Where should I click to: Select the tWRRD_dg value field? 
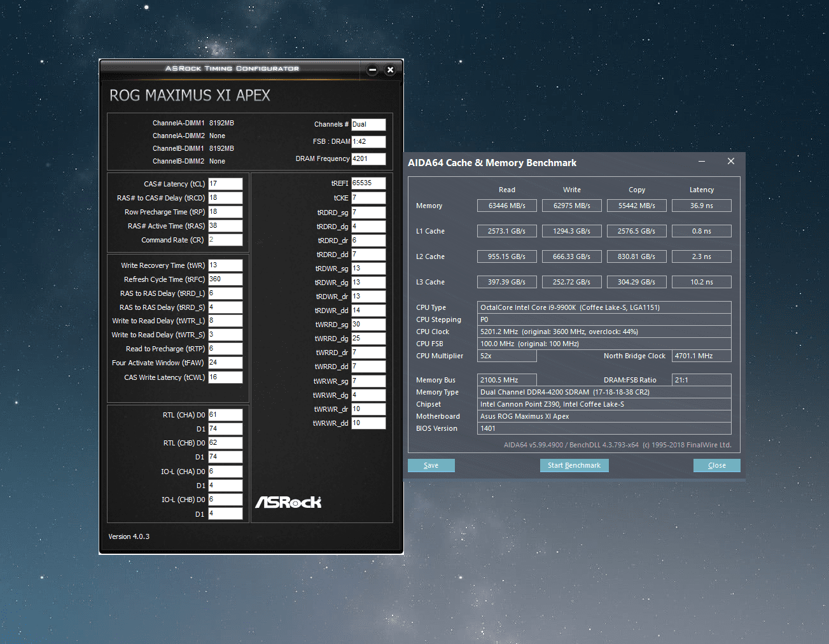[x=368, y=339]
